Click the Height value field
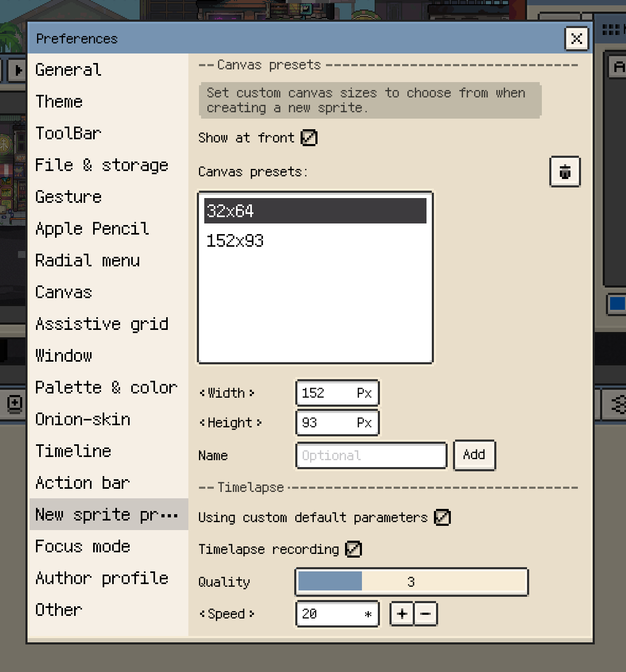The height and width of the screenshot is (672, 626). pyautogui.click(x=337, y=423)
